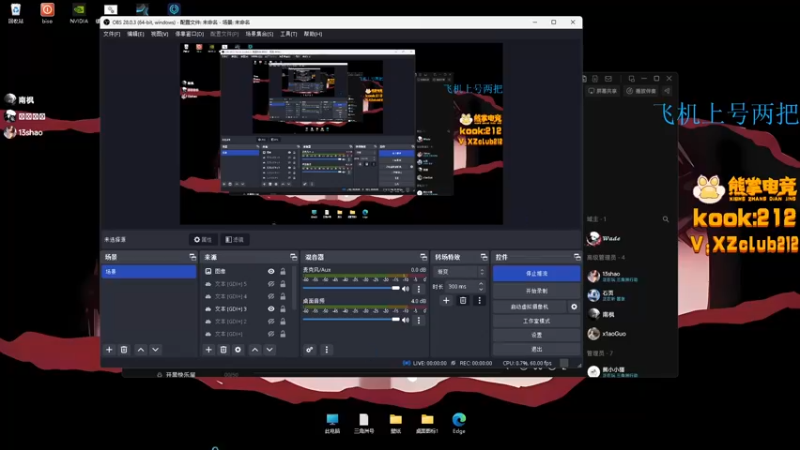Open the NVIDIA desktop shortcut

pos(79,13)
